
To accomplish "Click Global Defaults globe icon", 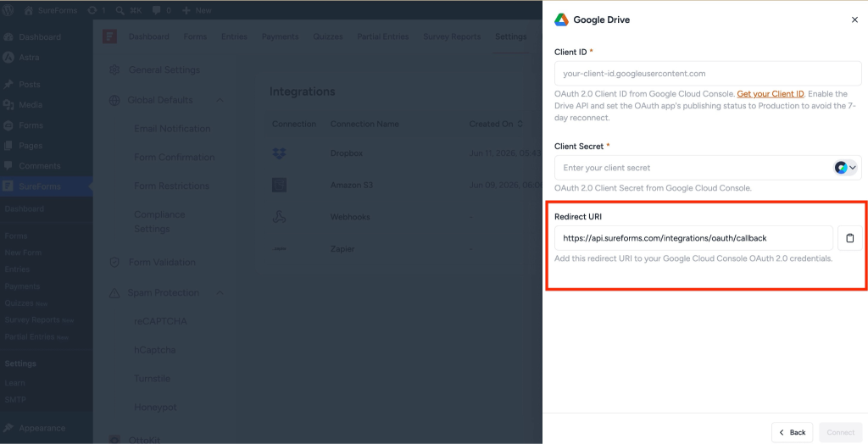I will click(x=114, y=100).
